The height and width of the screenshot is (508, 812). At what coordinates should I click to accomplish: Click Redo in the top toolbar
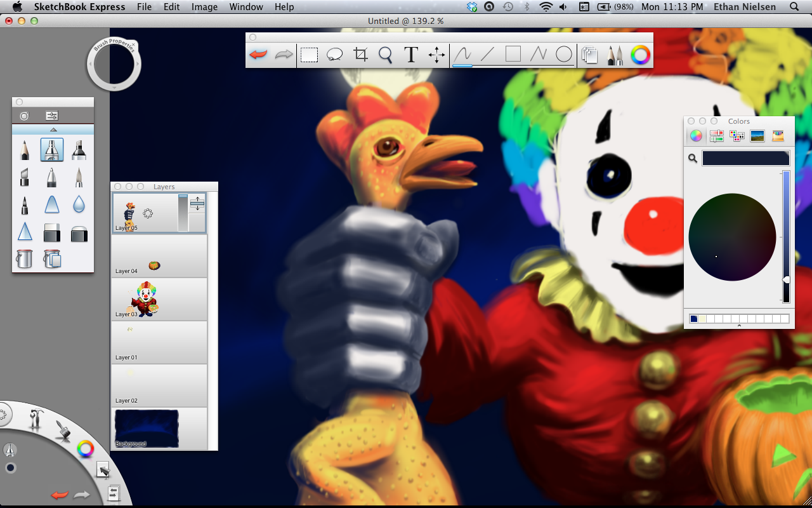(284, 55)
